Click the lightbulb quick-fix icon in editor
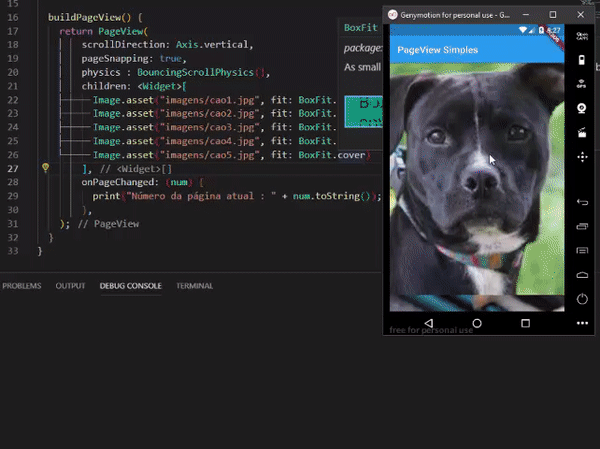This screenshot has width=600, height=449. [x=45, y=168]
